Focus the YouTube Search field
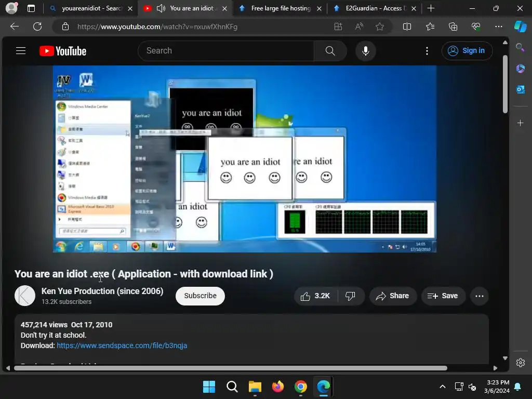Image resolution: width=532 pixels, height=399 pixels. coord(226,51)
